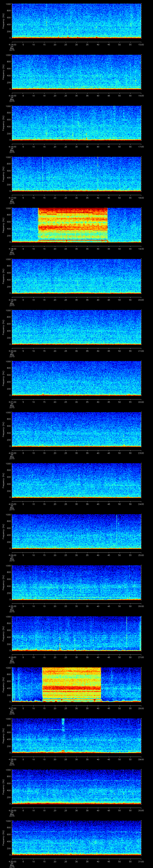
Task: Click the Frequency (Hz) axis label of the 4:30:00 spectrogram
Action: (x=3, y=838)
